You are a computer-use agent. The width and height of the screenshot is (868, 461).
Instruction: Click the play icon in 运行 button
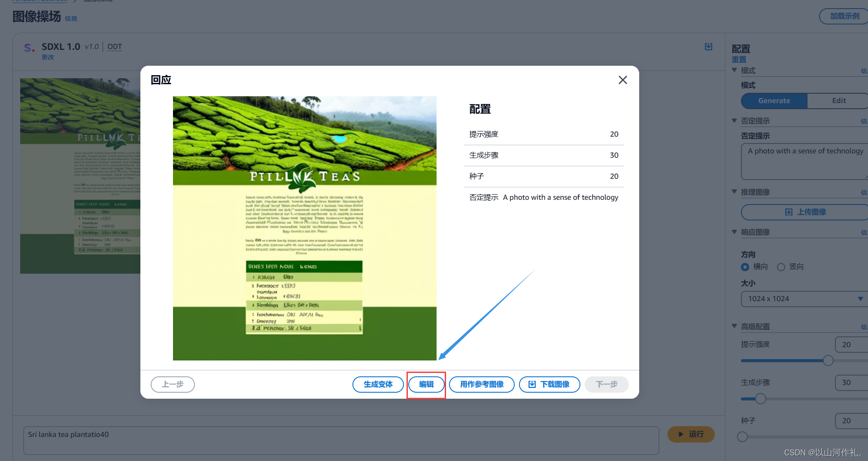(681, 434)
